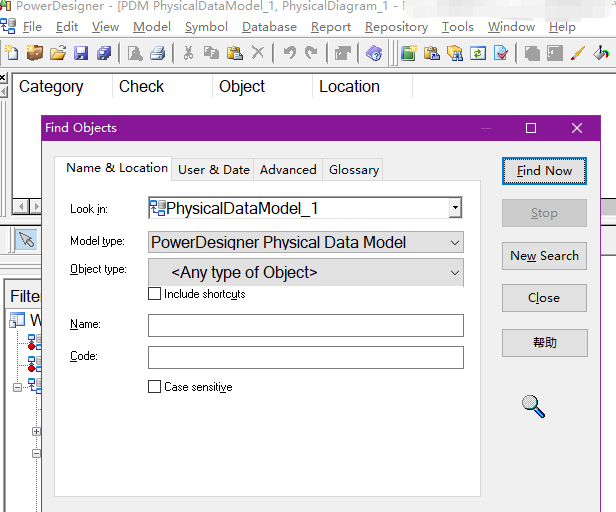The image size is (616, 512).
Task: Open the View menu
Action: (105, 27)
